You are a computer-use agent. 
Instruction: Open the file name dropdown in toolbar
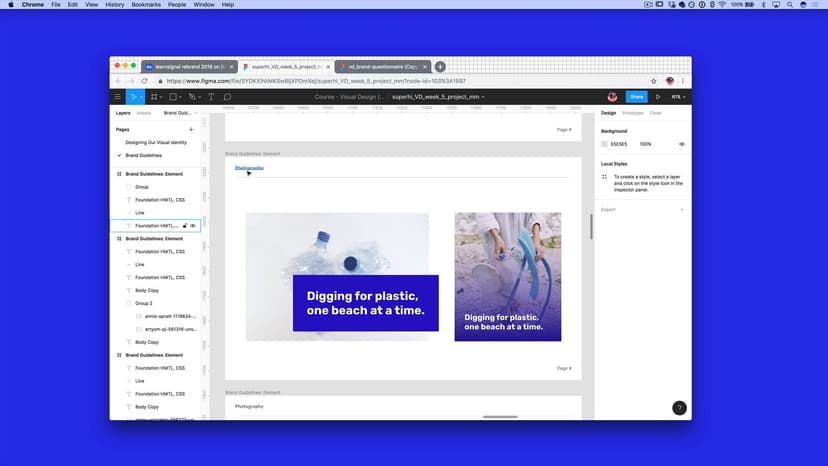pyautogui.click(x=438, y=97)
